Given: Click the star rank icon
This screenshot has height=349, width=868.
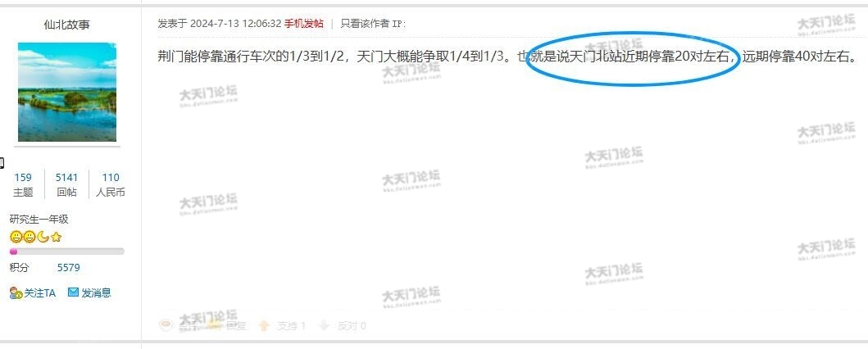Looking at the screenshot, I should click(56, 238).
